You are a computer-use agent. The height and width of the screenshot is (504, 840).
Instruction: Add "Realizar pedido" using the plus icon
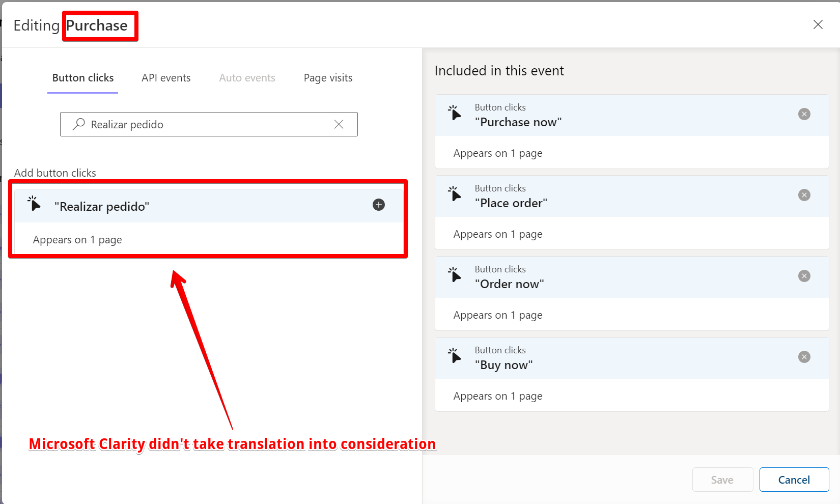(378, 205)
